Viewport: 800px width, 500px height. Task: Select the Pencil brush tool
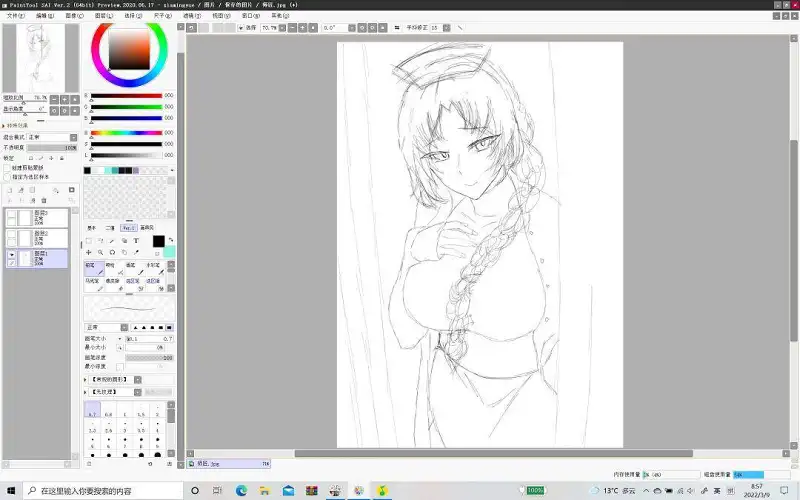94,268
